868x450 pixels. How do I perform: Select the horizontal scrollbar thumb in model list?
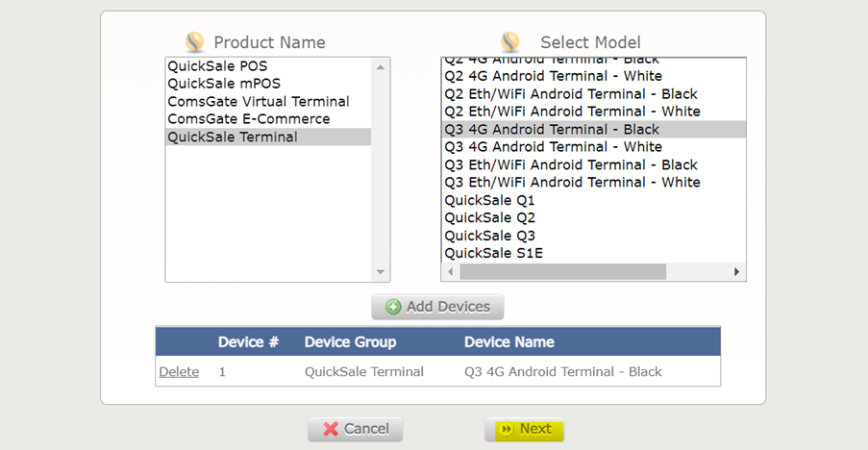pos(562,272)
